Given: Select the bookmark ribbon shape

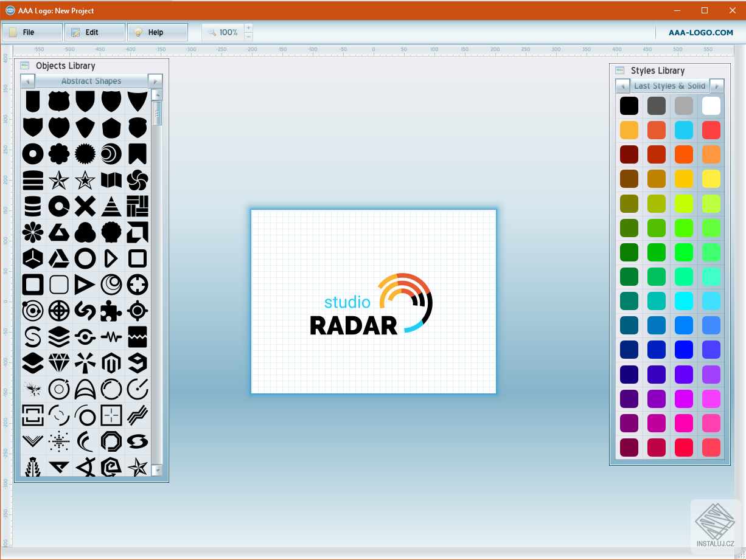Looking at the screenshot, I should [138, 154].
